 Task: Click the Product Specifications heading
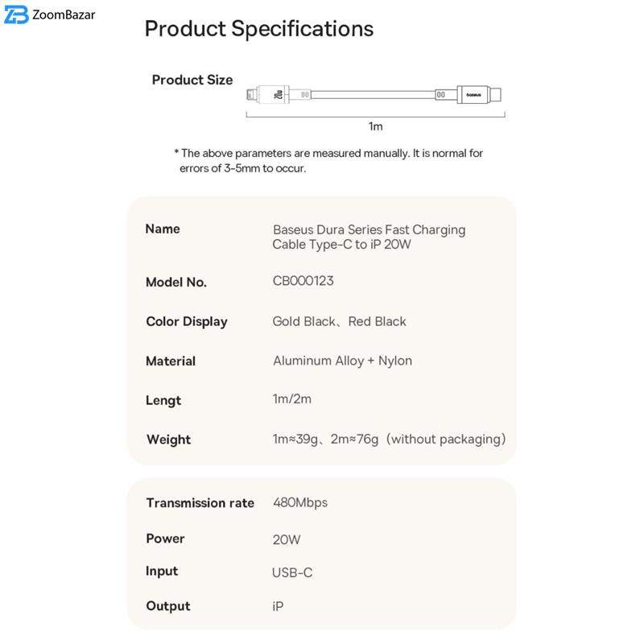[x=259, y=29]
